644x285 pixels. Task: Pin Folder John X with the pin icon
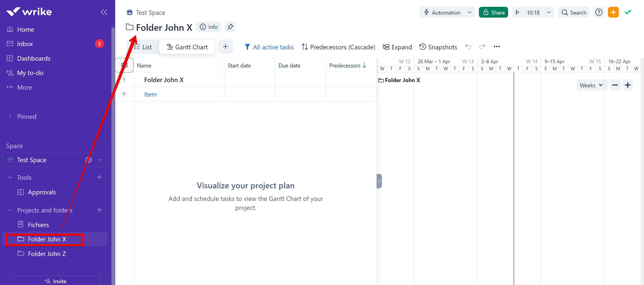click(230, 27)
